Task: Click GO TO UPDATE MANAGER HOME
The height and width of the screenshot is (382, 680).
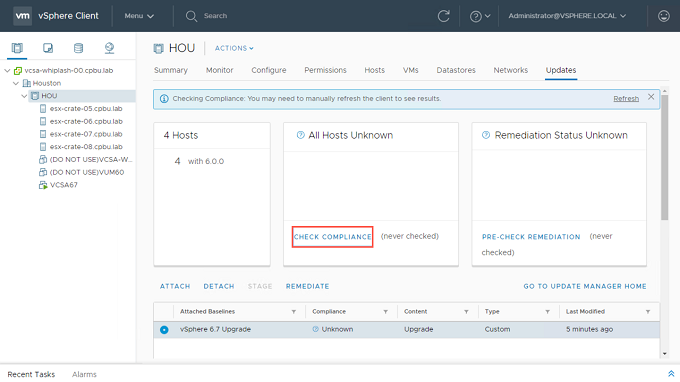Action: tap(585, 286)
